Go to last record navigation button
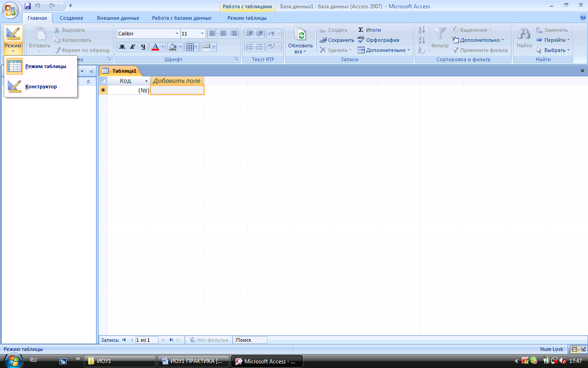 click(x=171, y=340)
